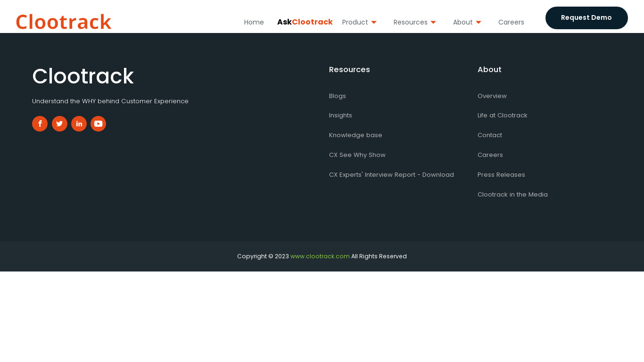Visit Clootrack LinkedIn page icon
This screenshot has height=362, width=644.
click(x=79, y=123)
